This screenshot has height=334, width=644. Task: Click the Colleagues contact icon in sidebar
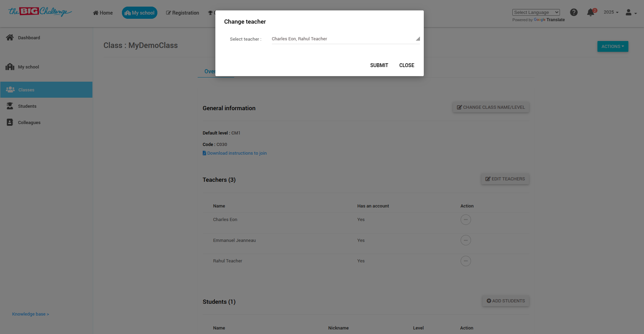click(x=10, y=122)
